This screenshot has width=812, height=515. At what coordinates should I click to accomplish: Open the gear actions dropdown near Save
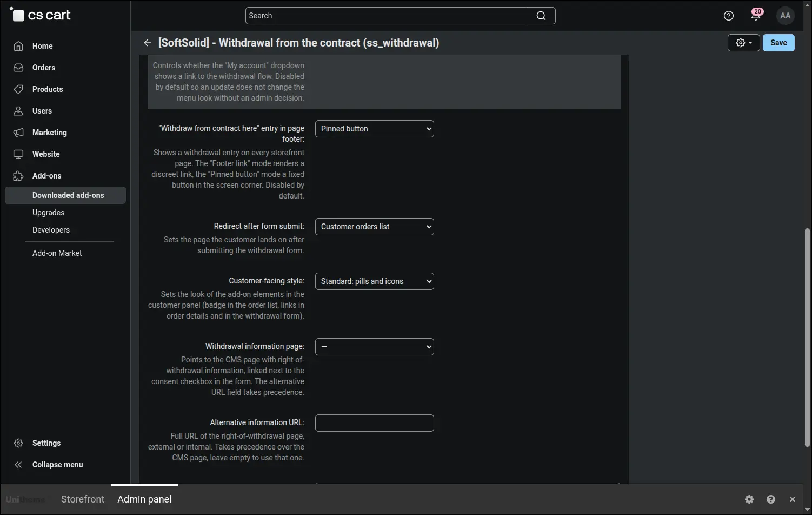[744, 43]
